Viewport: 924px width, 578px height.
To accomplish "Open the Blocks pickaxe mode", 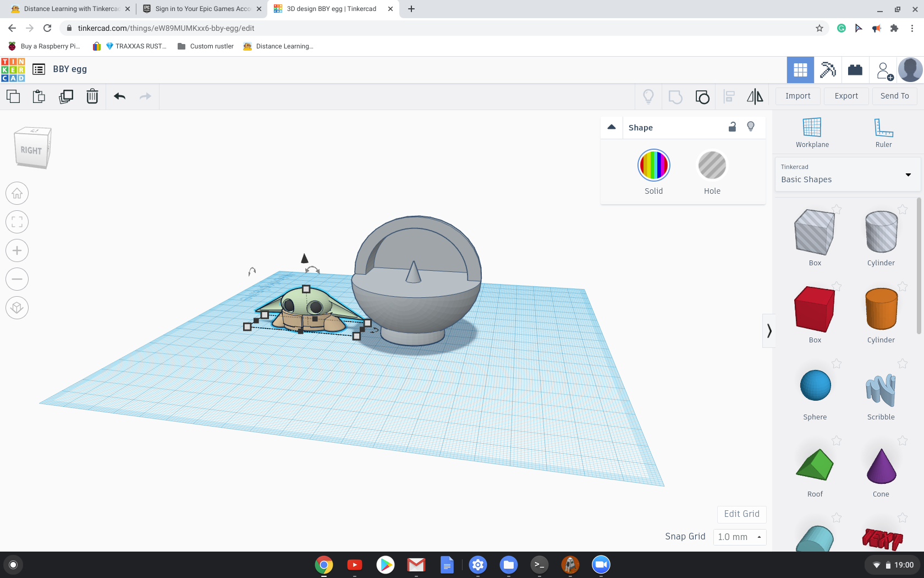I will [828, 70].
